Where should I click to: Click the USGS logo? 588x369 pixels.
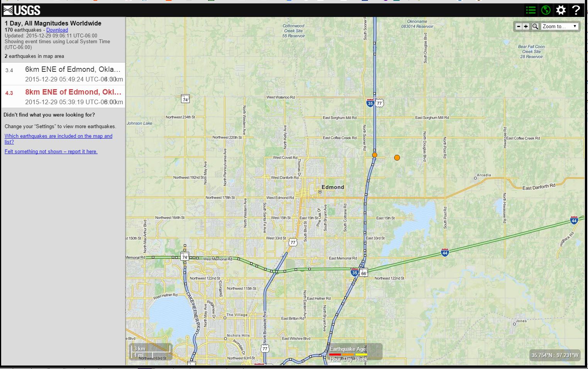pos(22,10)
